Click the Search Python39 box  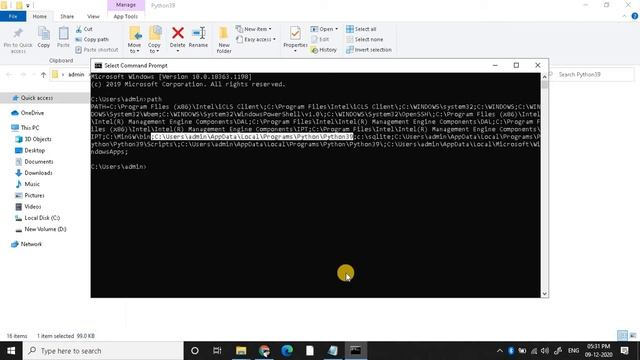pos(592,75)
